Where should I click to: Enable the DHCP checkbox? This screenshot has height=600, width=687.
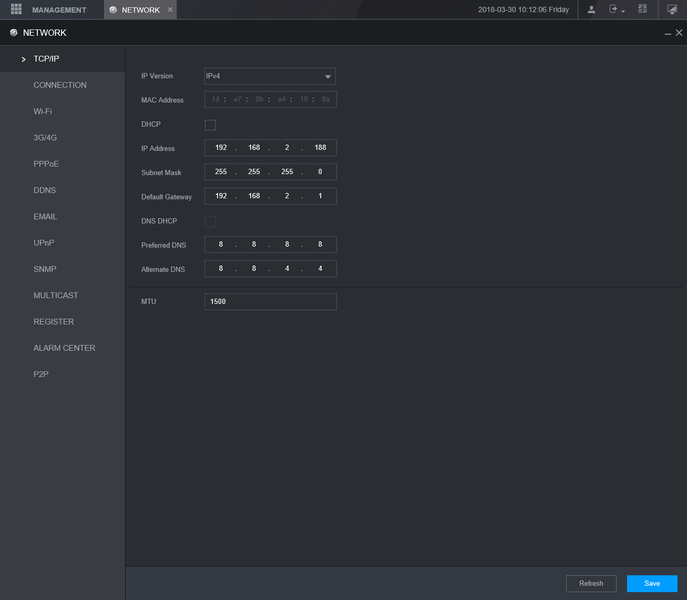pyautogui.click(x=210, y=124)
